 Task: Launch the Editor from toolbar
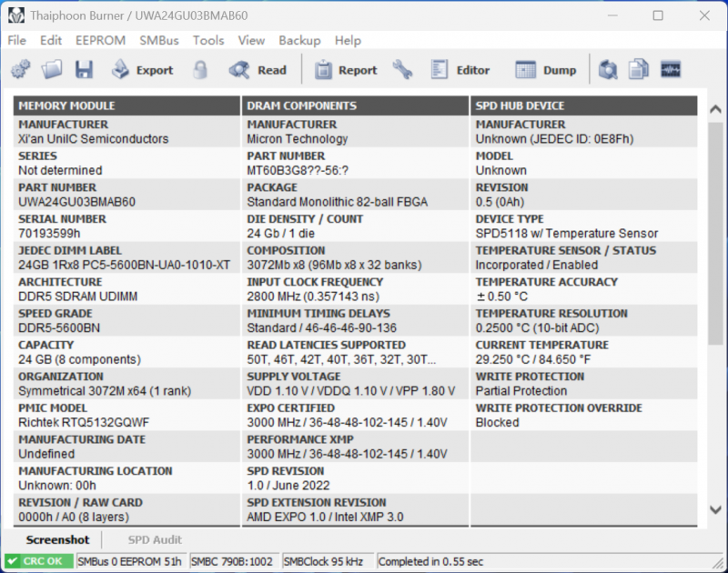tap(460, 70)
